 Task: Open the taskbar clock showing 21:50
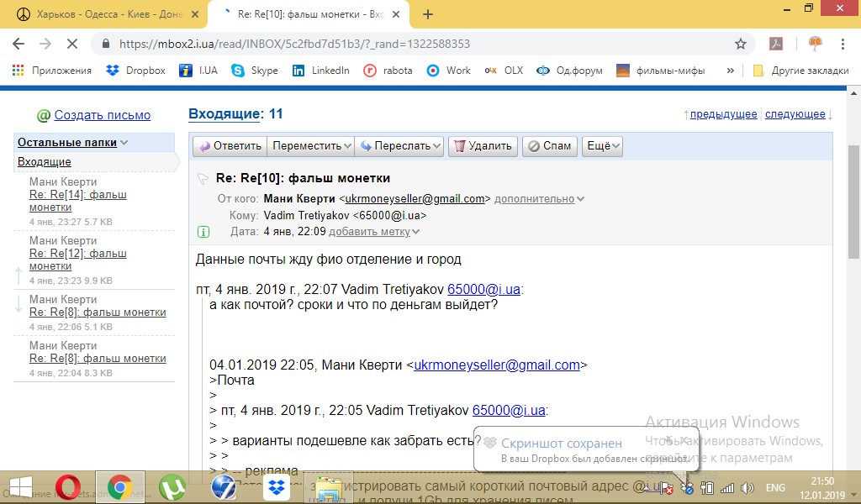coord(822,488)
